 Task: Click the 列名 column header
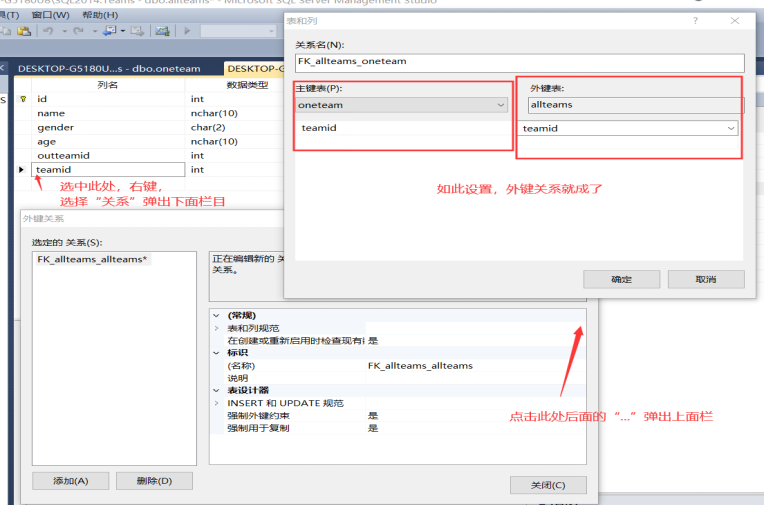[107, 85]
